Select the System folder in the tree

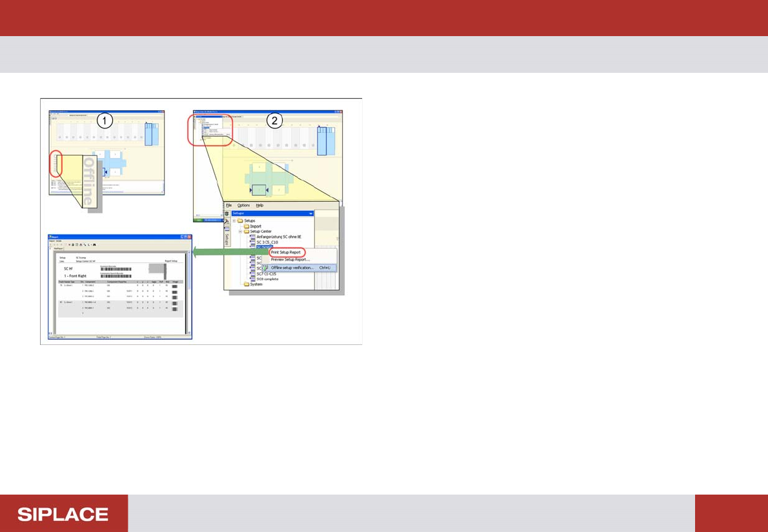click(256, 284)
